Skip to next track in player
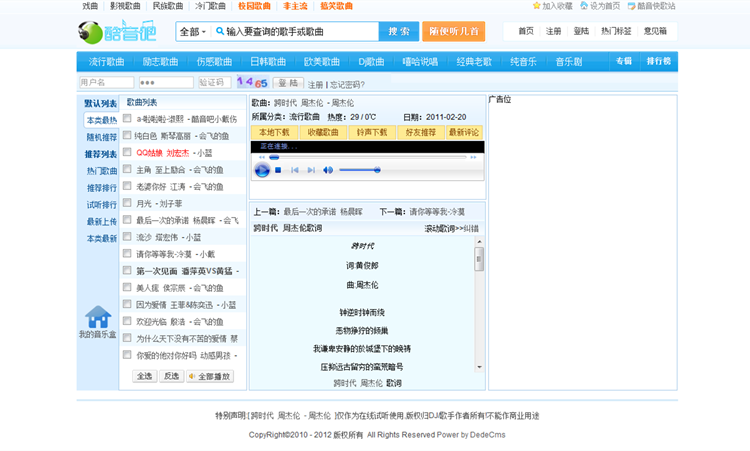 (311, 170)
